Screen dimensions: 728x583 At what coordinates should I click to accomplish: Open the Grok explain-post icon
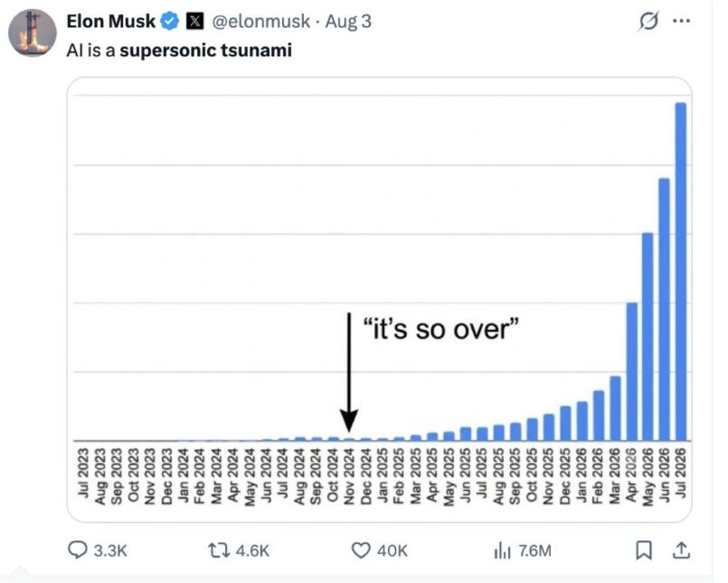(648, 22)
